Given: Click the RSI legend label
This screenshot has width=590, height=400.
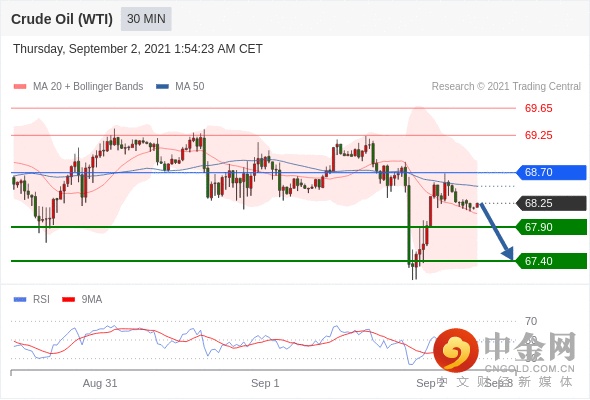Looking at the screenshot, I should [41, 300].
